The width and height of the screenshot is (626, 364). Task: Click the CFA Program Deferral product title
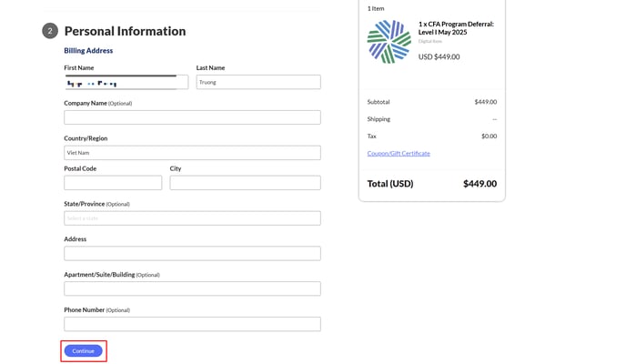455,28
